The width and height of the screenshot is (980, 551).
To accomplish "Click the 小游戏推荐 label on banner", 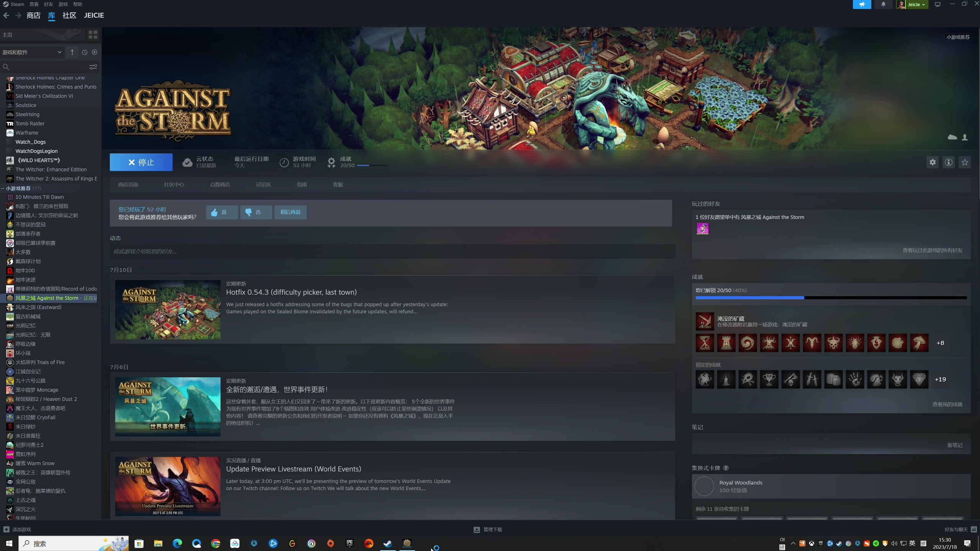I will (x=958, y=37).
